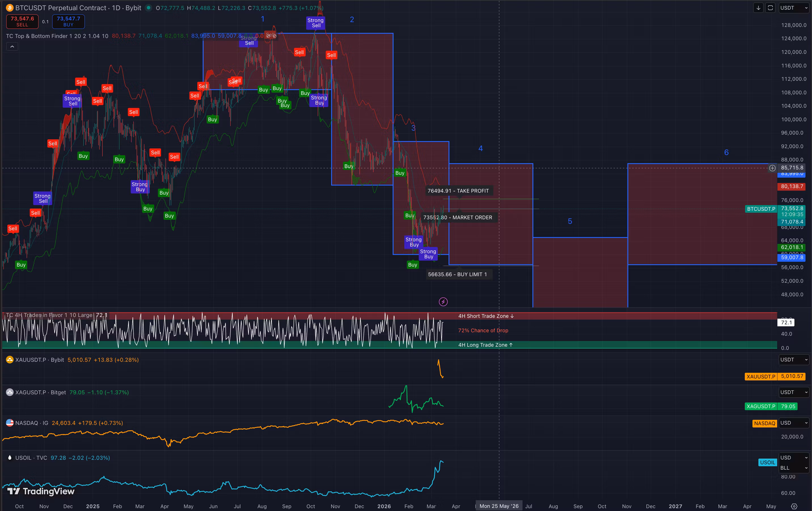The image size is (812, 511).
Task: Click the XAUUSDT.P gold symbol icon
Action: pos(9,360)
